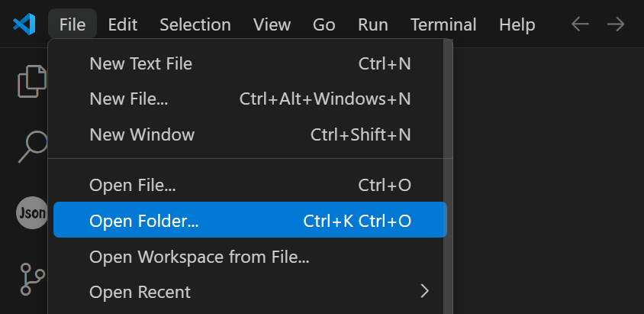The image size is (644, 314).
Task: Click the Json extension icon in sidebar
Action: [x=31, y=213]
